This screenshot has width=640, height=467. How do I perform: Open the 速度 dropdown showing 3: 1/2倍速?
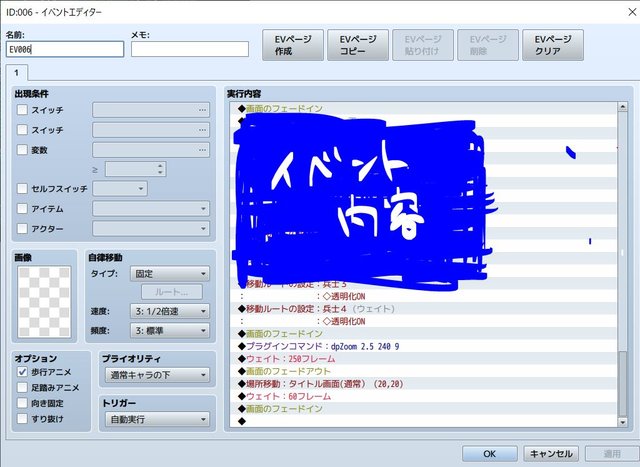tap(170, 311)
